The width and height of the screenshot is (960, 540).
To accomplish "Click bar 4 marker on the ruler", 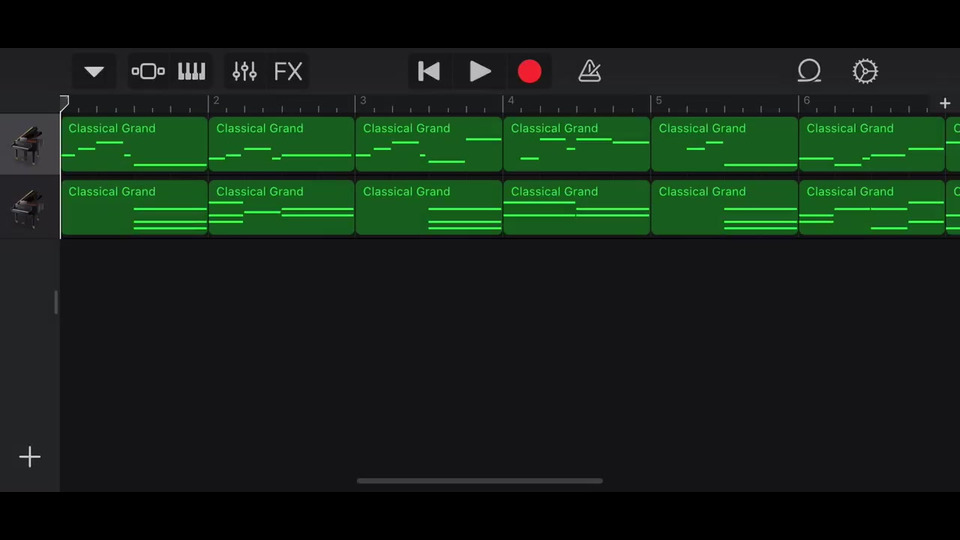I will tap(511, 100).
